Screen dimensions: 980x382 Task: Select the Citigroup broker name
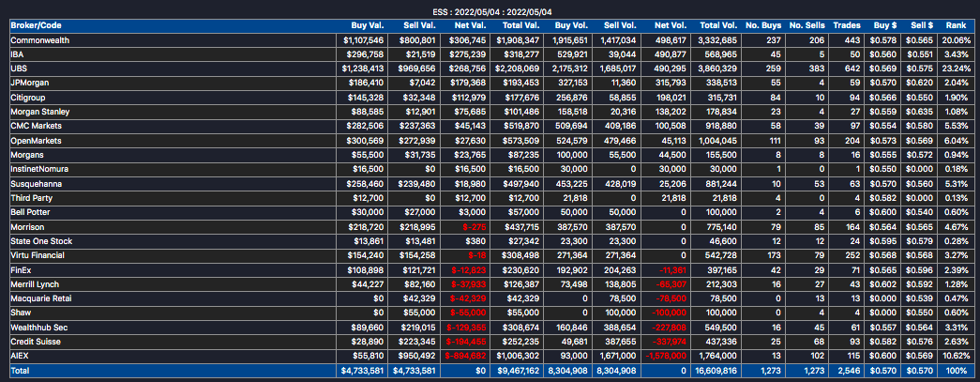(28, 98)
